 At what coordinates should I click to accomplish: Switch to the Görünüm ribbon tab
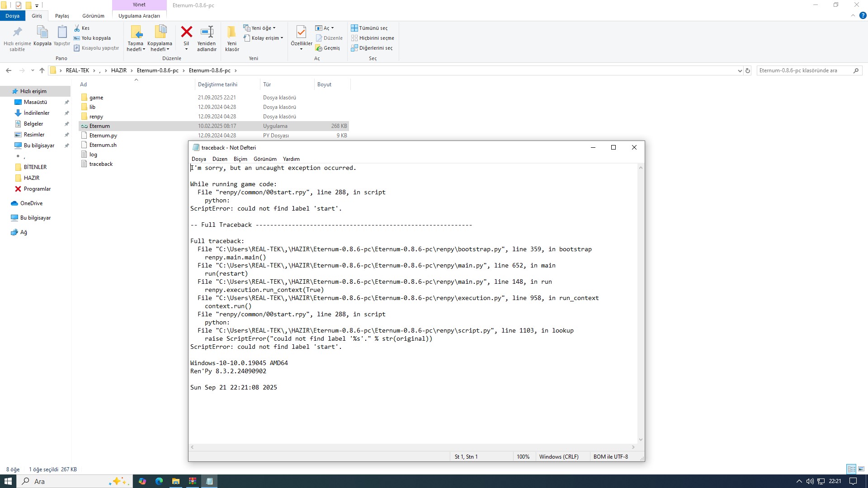(93, 16)
